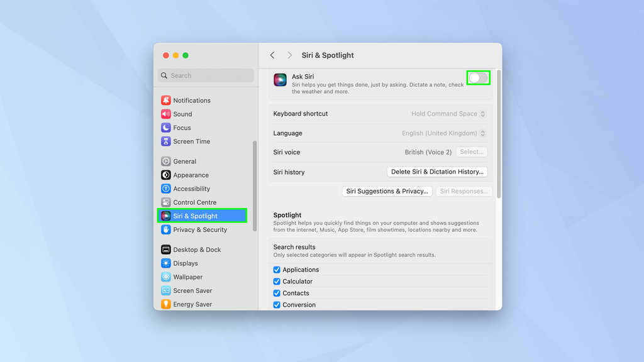Enable the Ask Siri toggle
The width and height of the screenshot is (644, 362).
(x=478, y=77)
